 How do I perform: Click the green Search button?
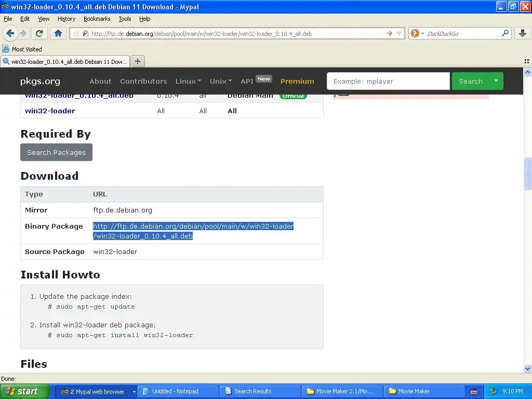pyautogui.click(x=470, y=81)
